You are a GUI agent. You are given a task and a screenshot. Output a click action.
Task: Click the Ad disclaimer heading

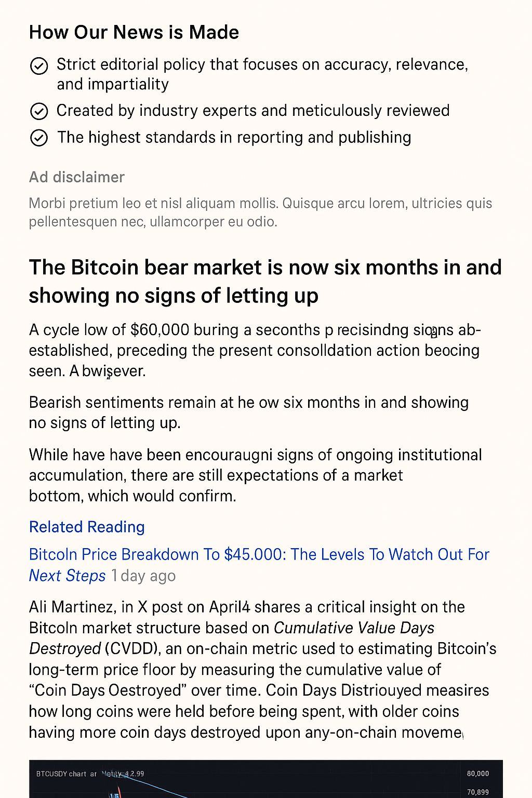(76, 177)
